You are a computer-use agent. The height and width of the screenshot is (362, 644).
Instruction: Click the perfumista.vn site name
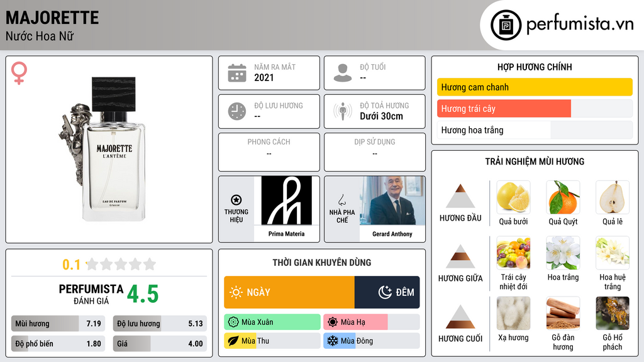click(x=580, y=25)
